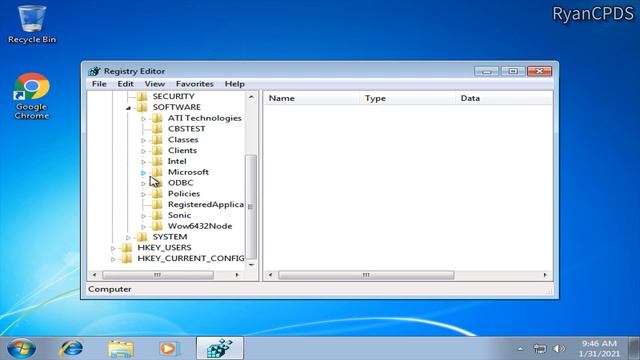Open the Favorites menu
The image size is (640, 360).
tap(195, 84)
